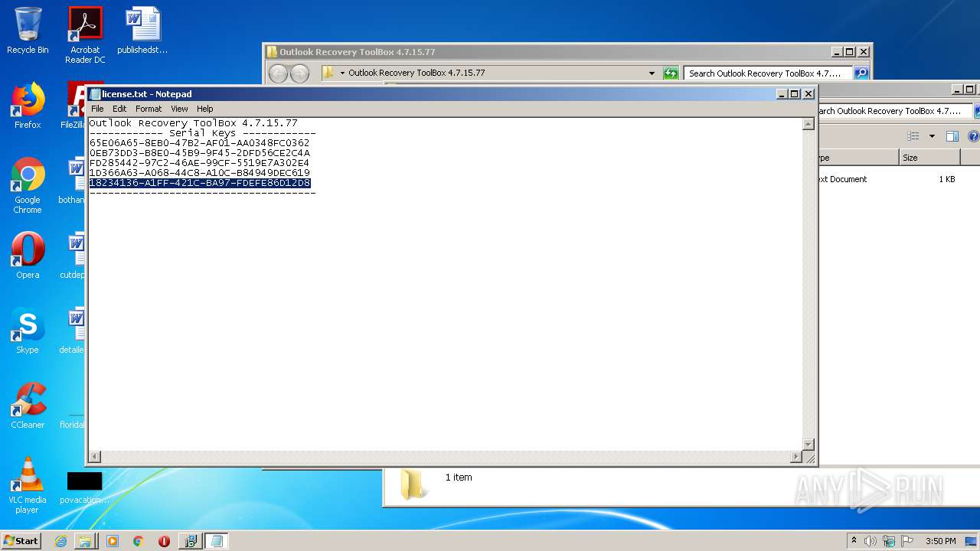Click the 3:50 PM taskbar clock

click(940, 541)
